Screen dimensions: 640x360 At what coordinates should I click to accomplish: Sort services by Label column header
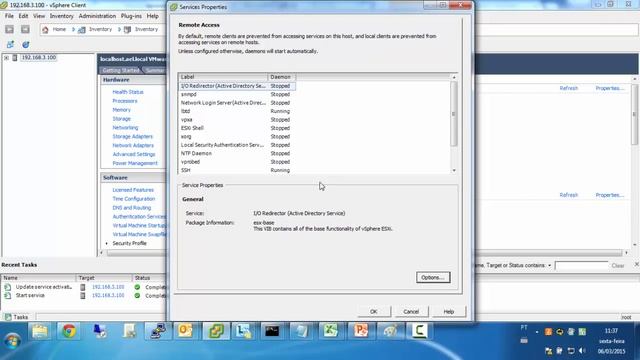pyautogui.click(x=223, y=77)
